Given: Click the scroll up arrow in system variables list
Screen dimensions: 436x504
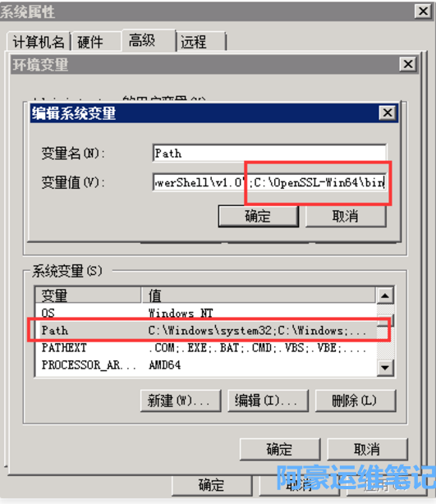Looking at the screenshot, I should (385, 296).
